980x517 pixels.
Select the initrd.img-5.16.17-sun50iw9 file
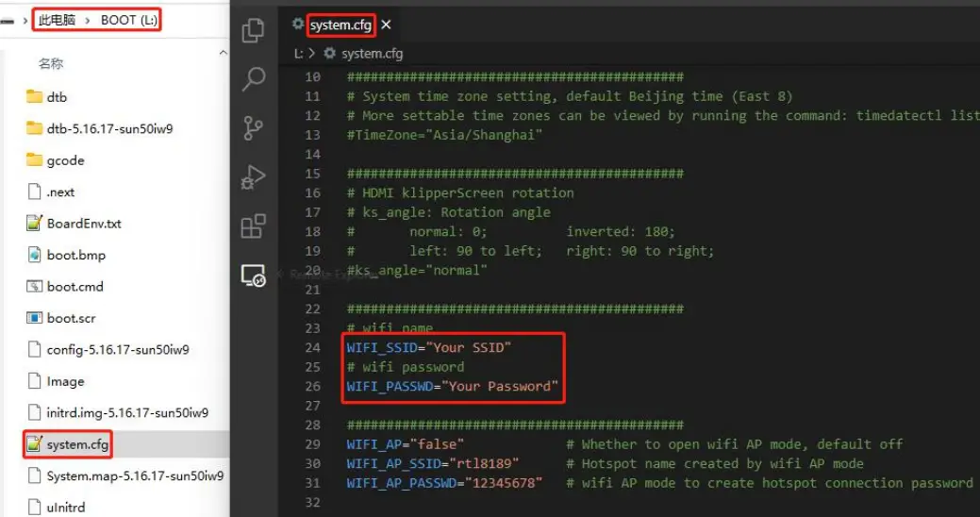(x=127, y=412)
